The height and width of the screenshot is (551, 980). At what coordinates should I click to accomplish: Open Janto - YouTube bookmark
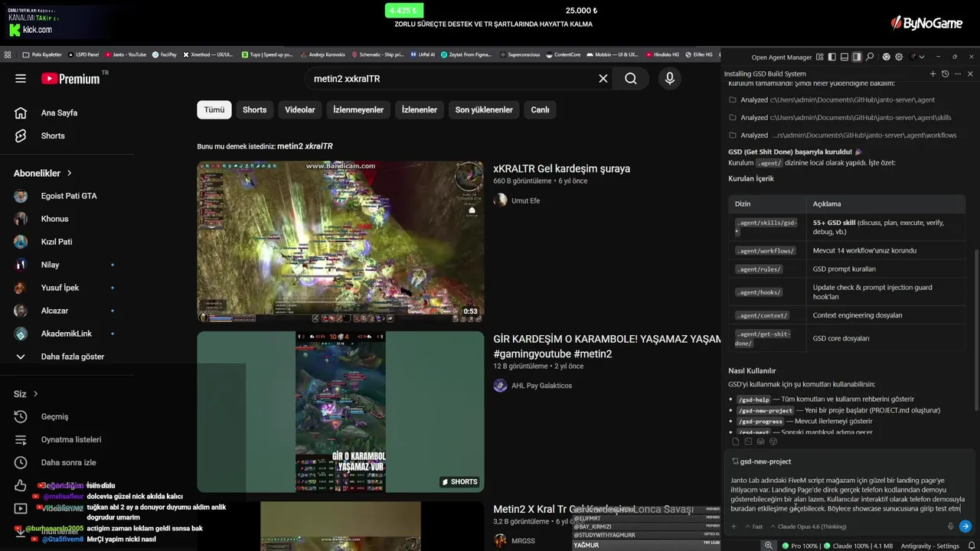[x=126, y=54]
